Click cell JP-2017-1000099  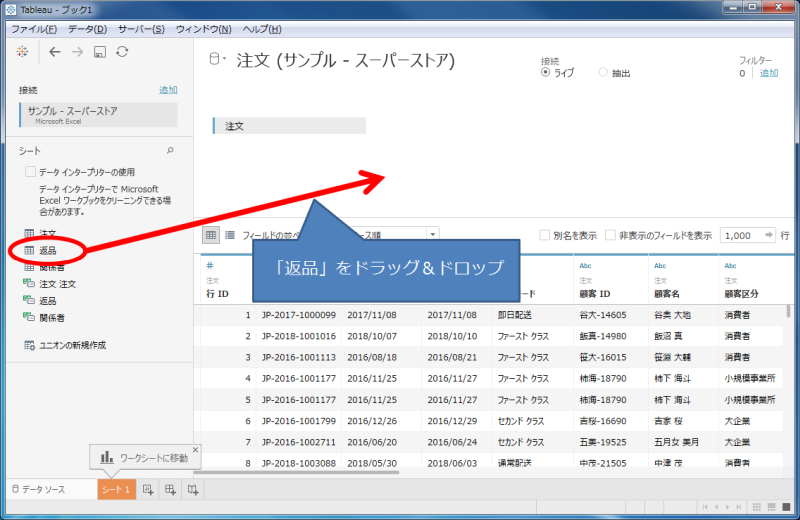[298, 315]
